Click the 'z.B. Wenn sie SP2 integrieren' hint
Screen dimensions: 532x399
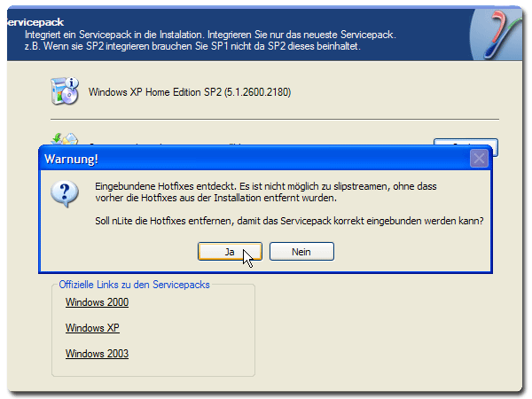(x=192, y=46)
